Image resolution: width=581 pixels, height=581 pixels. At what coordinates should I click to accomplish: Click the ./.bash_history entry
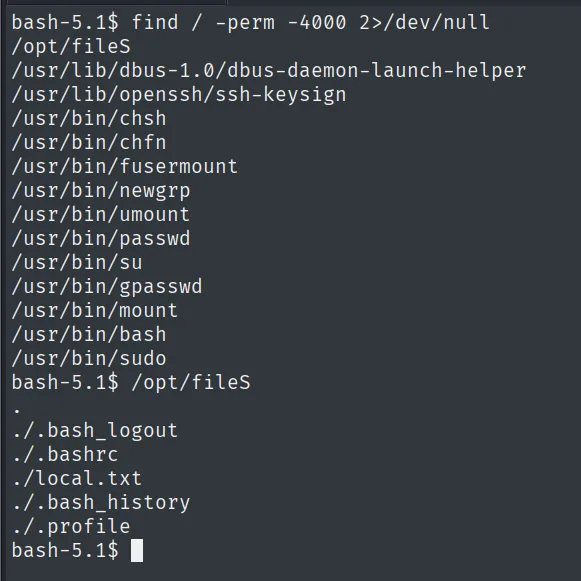[101, 502]
